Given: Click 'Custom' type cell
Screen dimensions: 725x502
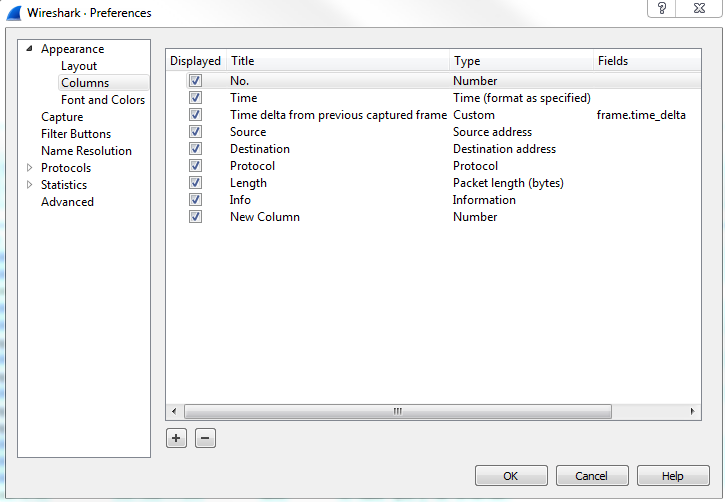Looking at the screenshot, I should [473, 115].
